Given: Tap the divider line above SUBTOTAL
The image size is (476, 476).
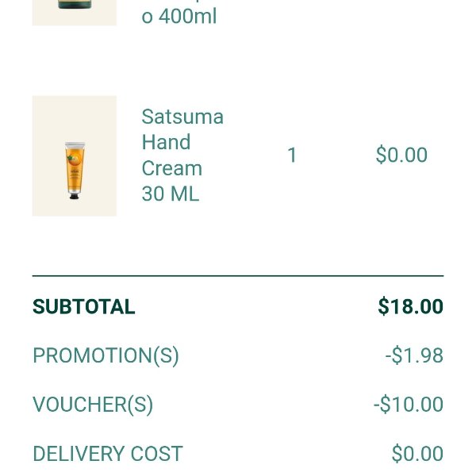Looking at the screenshot, I should (238, 276).
